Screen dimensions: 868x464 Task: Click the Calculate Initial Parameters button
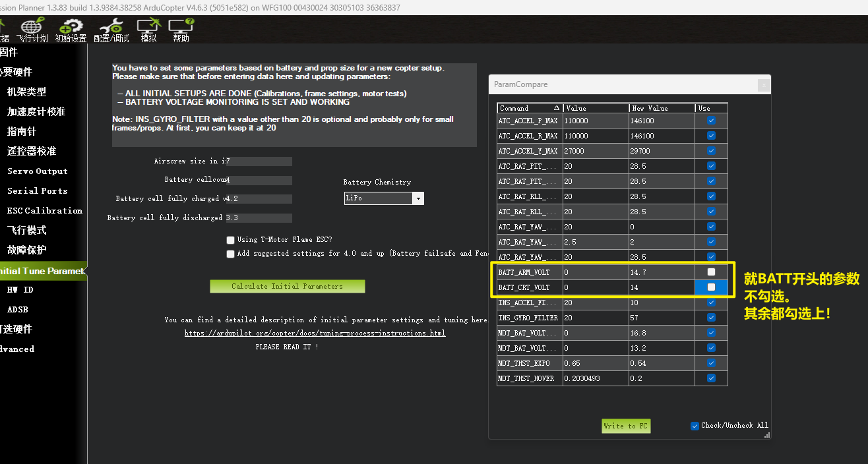287,286
